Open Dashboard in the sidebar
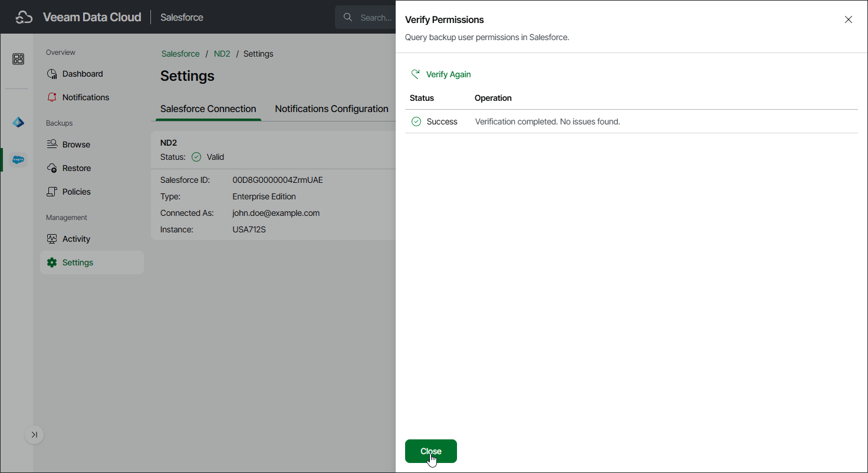This screenshot has height=473, width=868. [92, 74]
